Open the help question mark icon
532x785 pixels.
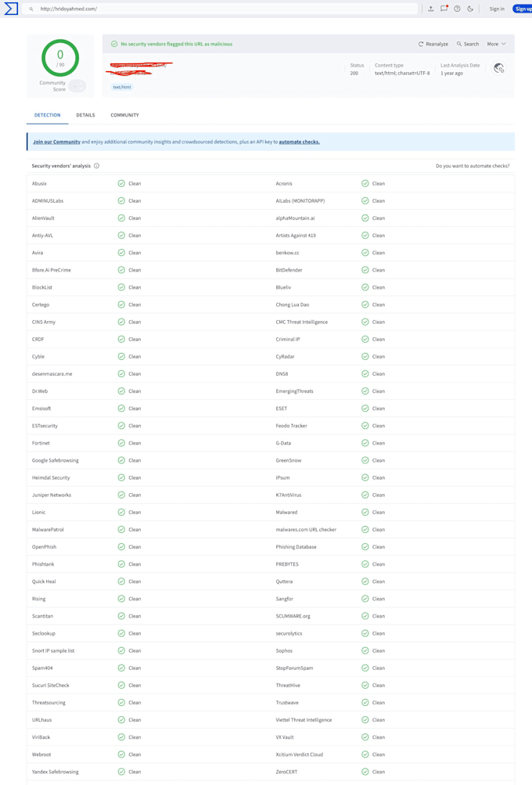[457, 9]
